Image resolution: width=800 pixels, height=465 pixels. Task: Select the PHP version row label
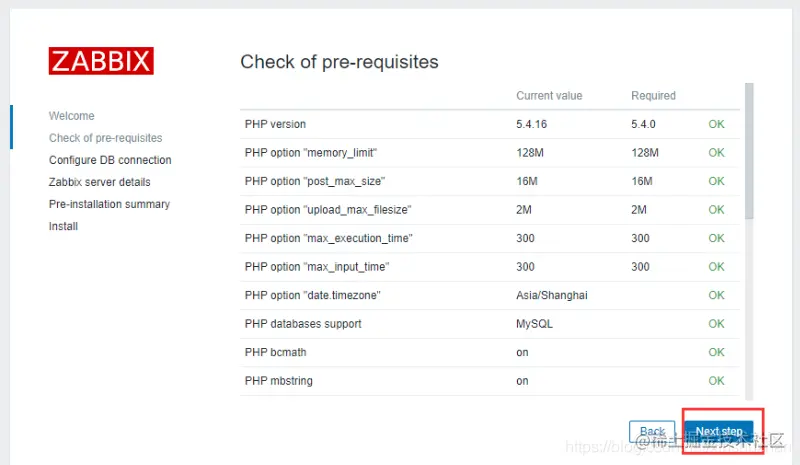[275, 124]
